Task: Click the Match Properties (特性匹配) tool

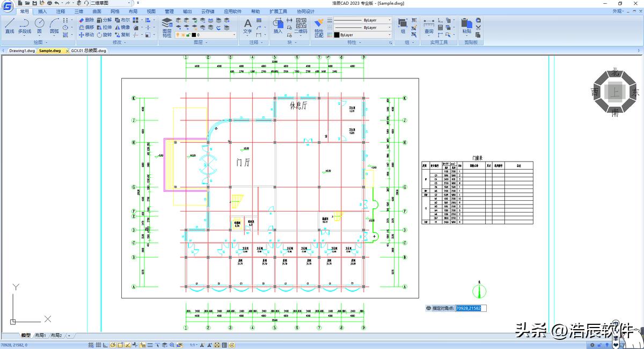Action: 319,27
